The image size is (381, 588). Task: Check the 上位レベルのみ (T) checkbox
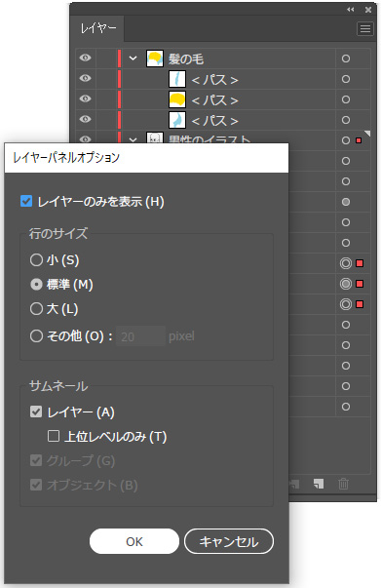point(54,436)
